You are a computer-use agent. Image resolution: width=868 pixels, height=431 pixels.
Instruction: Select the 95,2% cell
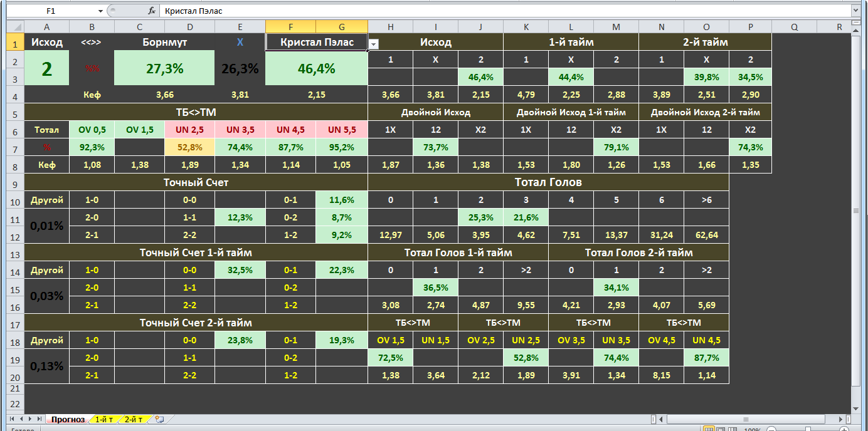click(x=342, y=148)
